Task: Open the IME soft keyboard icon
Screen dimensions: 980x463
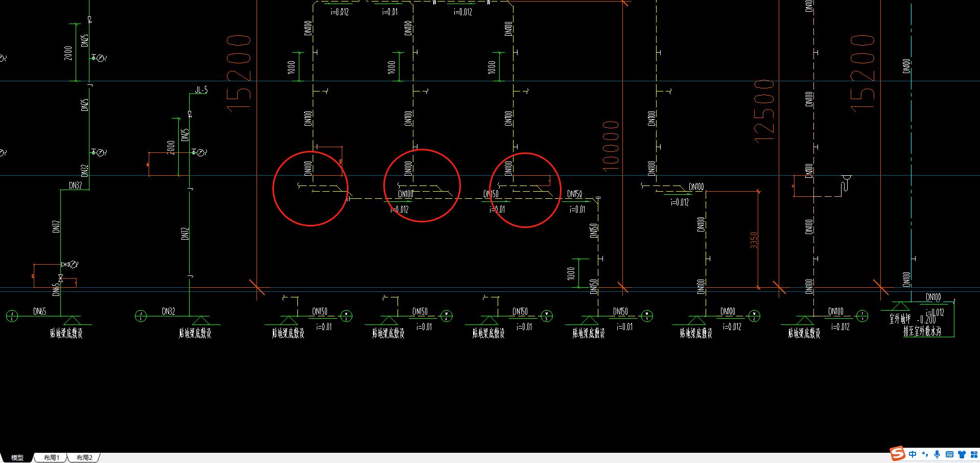Action: coord(949,454)
